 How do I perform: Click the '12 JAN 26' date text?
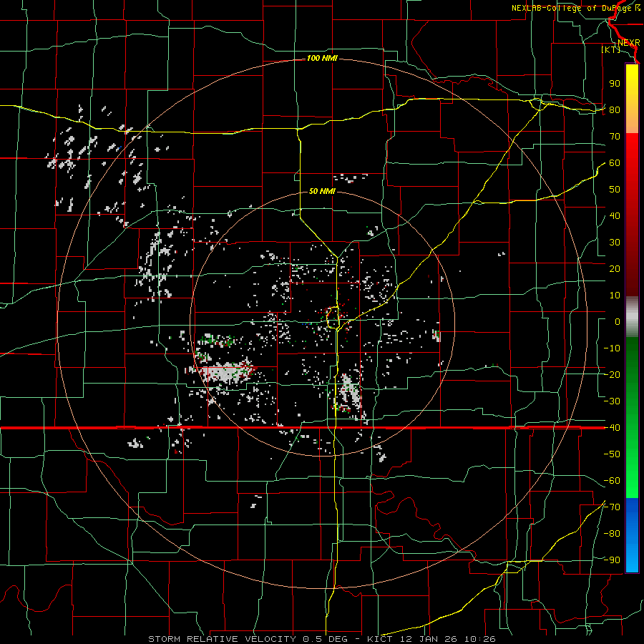click(x=428, y=639)
